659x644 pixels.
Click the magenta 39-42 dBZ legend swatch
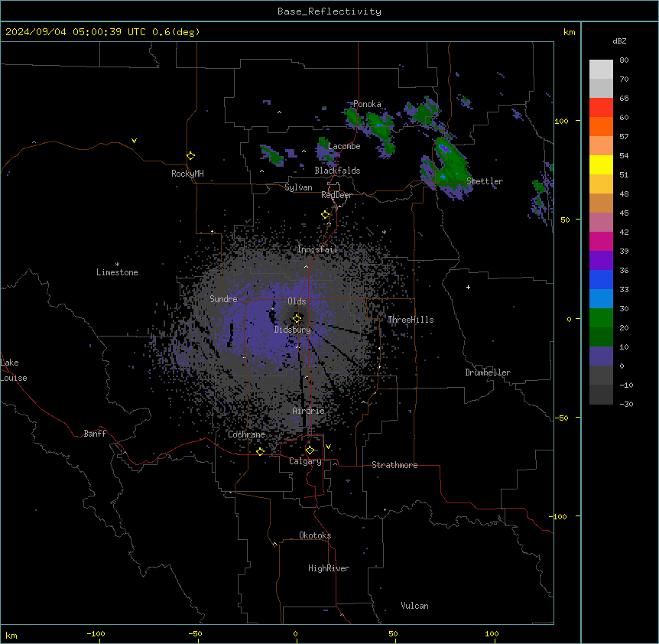601,241
